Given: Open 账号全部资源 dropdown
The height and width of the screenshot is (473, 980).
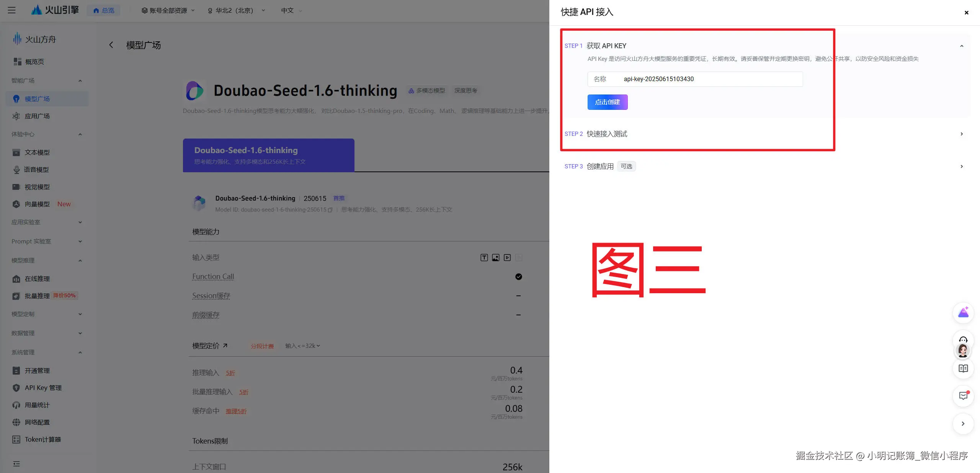Looking at the screenshot, I should point(168,10).
